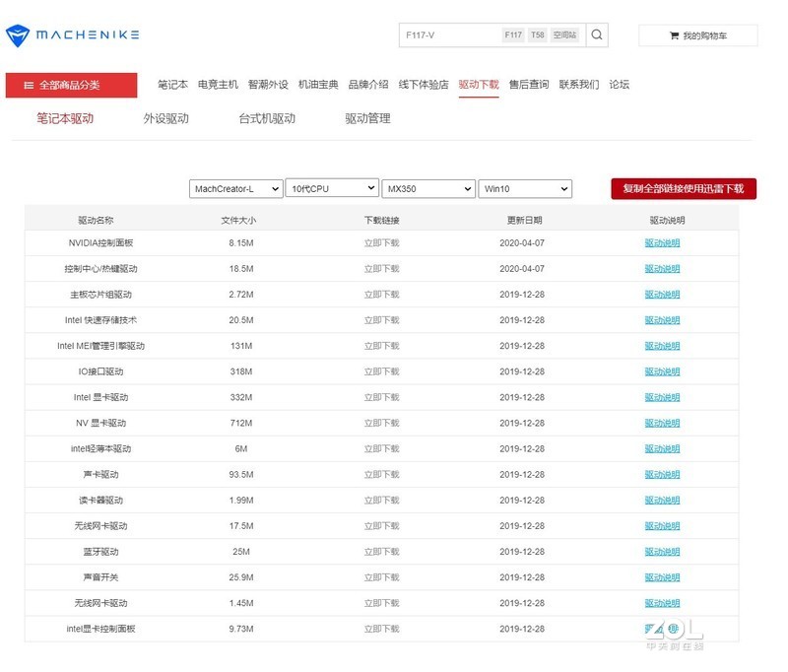Switch to the 台式机驱动 tab

tap(266, 118)
